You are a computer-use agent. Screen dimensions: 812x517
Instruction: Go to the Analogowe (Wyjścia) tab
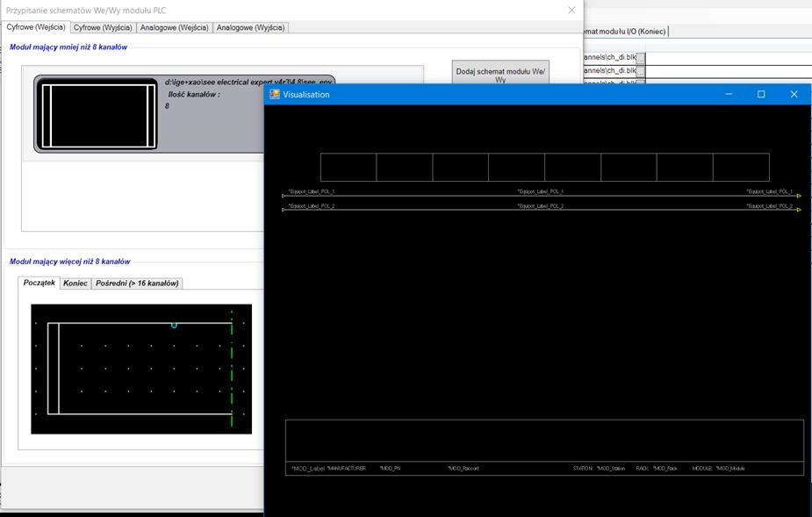point(251,27)
